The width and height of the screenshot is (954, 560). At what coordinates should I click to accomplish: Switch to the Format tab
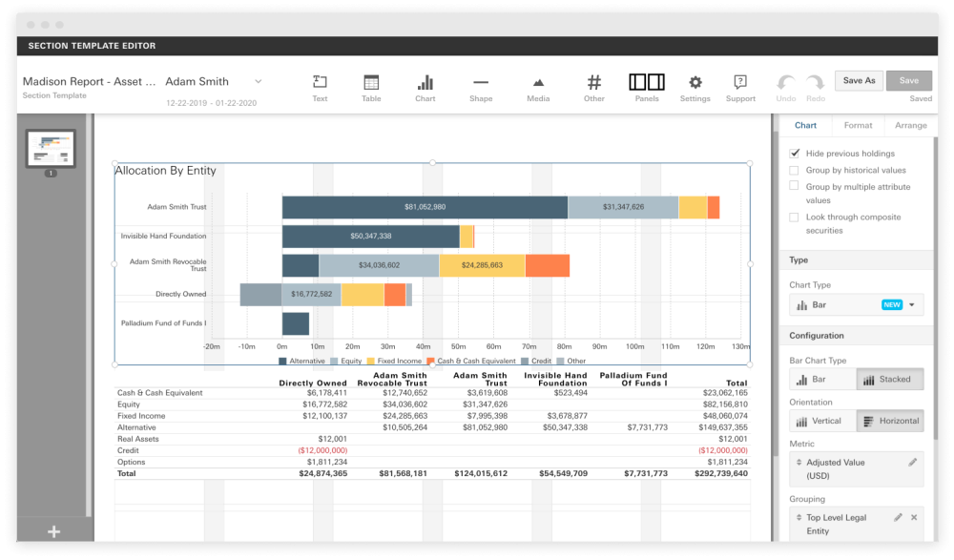[x=858, y=125]
